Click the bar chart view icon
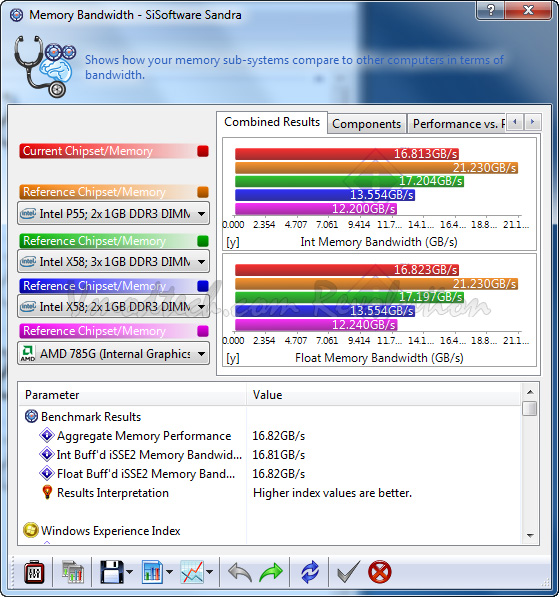Screen dimensions: 559x597 pyautogui.click(x=153, y=571)
